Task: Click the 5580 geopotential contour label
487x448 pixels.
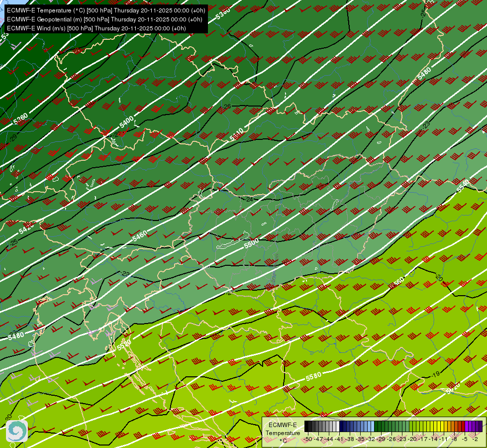Action: pos(313,376)
